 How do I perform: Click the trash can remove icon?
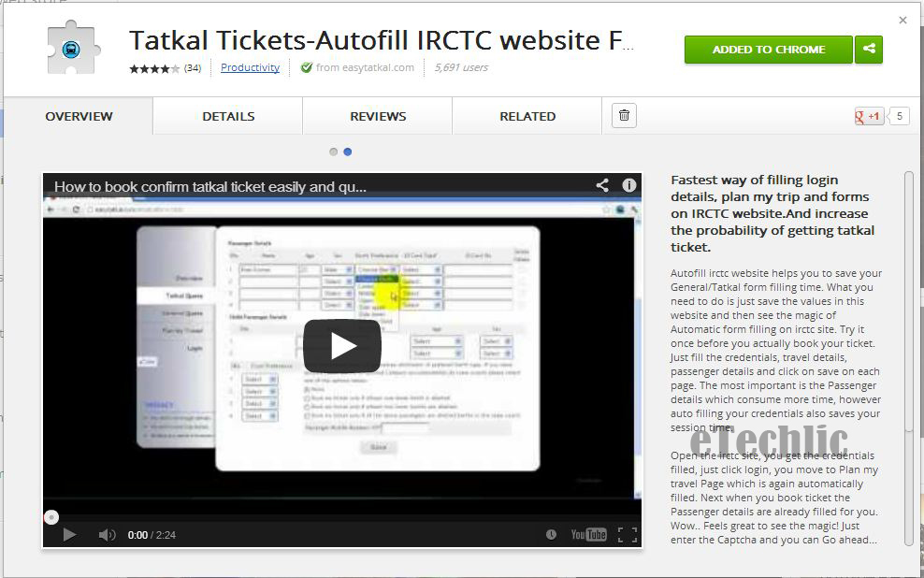click(x=624, y=115)
